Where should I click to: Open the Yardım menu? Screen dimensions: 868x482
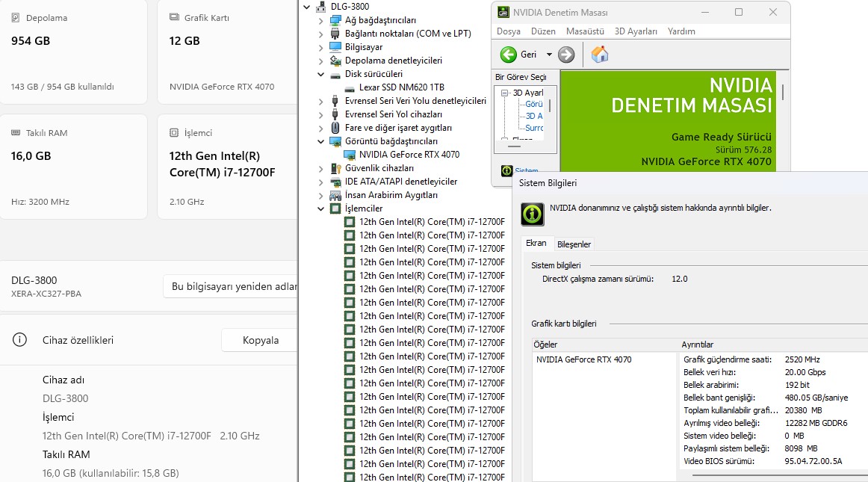coord(681,31)
